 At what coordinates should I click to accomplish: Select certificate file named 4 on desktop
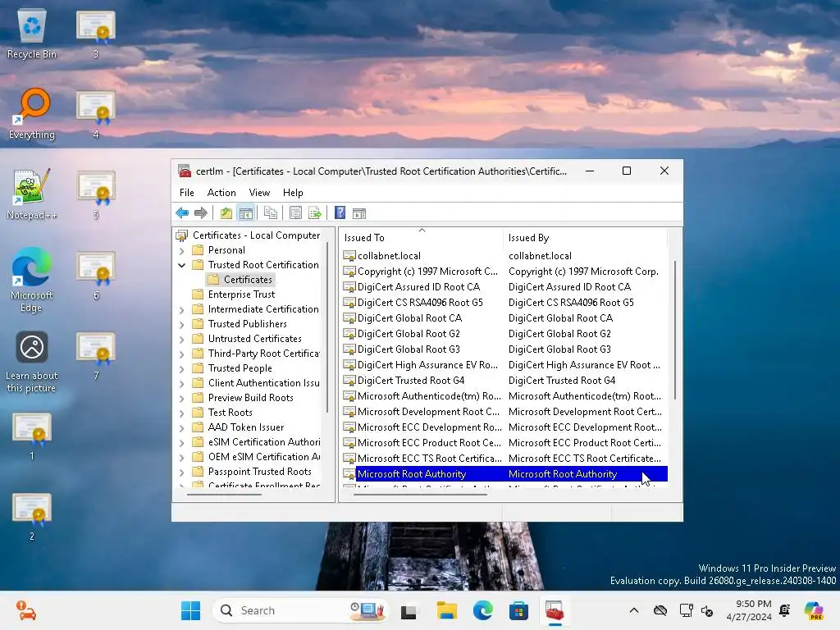[96, 115]
